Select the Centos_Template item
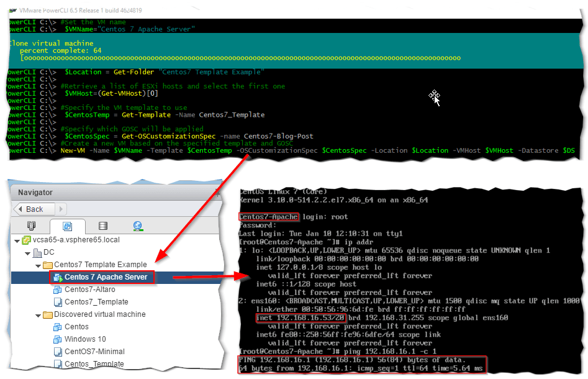The image size is (588, 379). pyautogui.click(x=94, y=363)
